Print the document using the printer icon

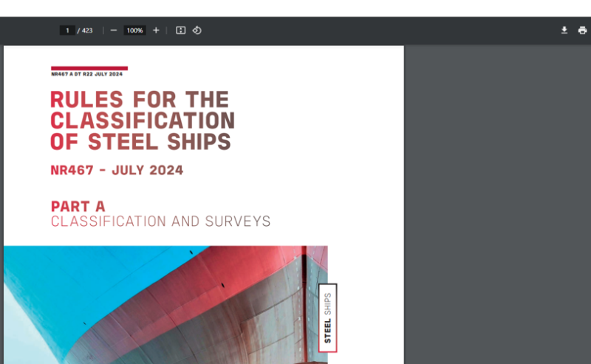point(582,30)
